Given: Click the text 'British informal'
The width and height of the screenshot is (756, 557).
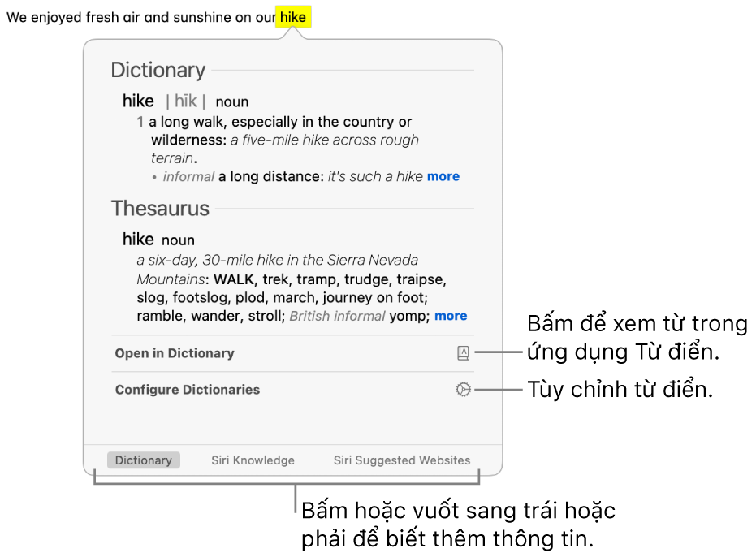Looking at the screenshot, I should coord(337,316).
